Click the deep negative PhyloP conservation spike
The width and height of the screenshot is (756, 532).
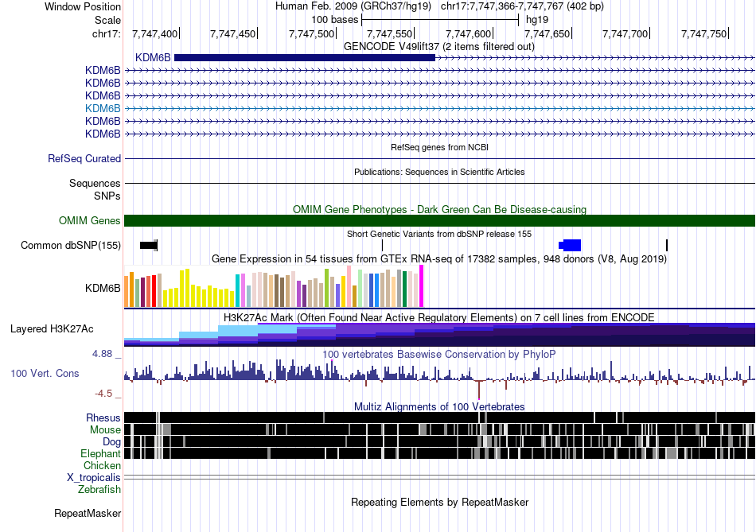click(x=479, y=390)
